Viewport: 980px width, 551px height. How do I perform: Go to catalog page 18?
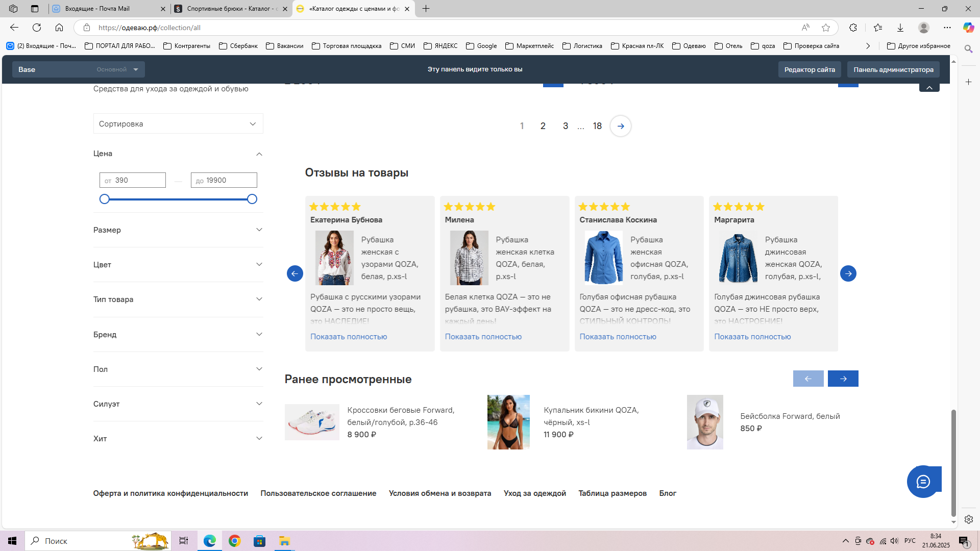(597, 126)
